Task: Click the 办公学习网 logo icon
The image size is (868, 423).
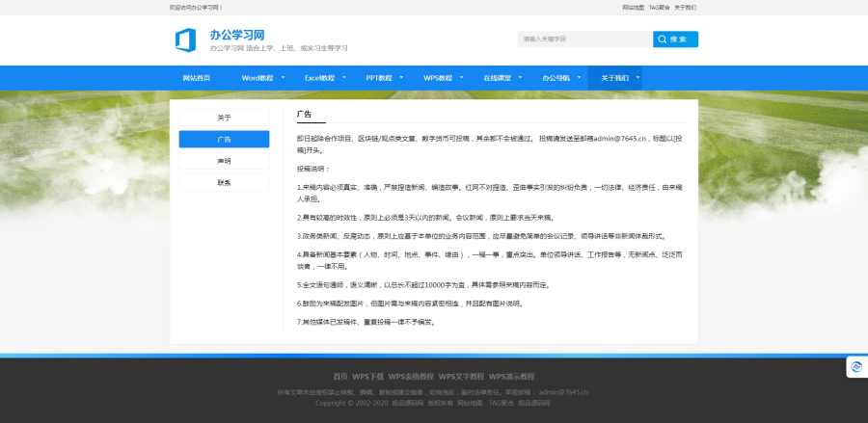Action: (x=185, y=40)
